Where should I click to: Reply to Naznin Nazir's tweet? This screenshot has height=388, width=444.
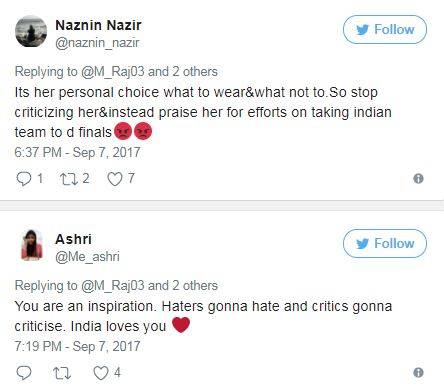(24, 179)
